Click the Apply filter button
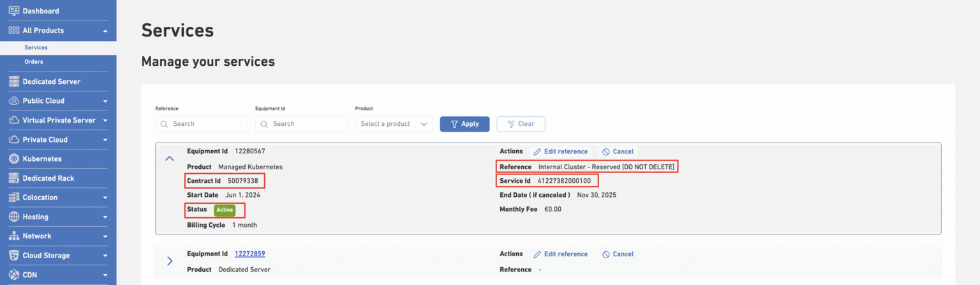 (464, 124)
